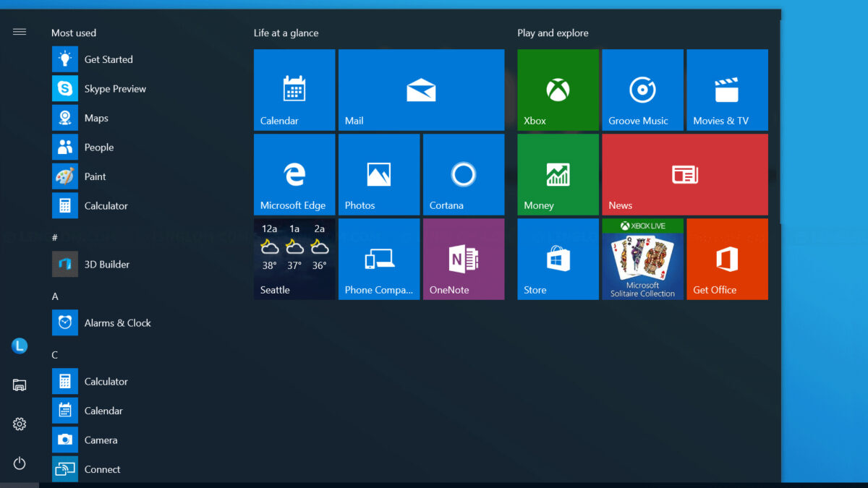Open the Money tile

point(558,174)
